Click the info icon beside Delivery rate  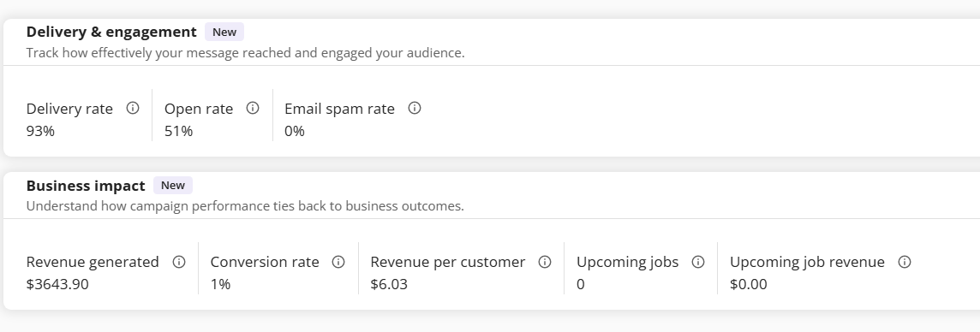tap(133, 108)
